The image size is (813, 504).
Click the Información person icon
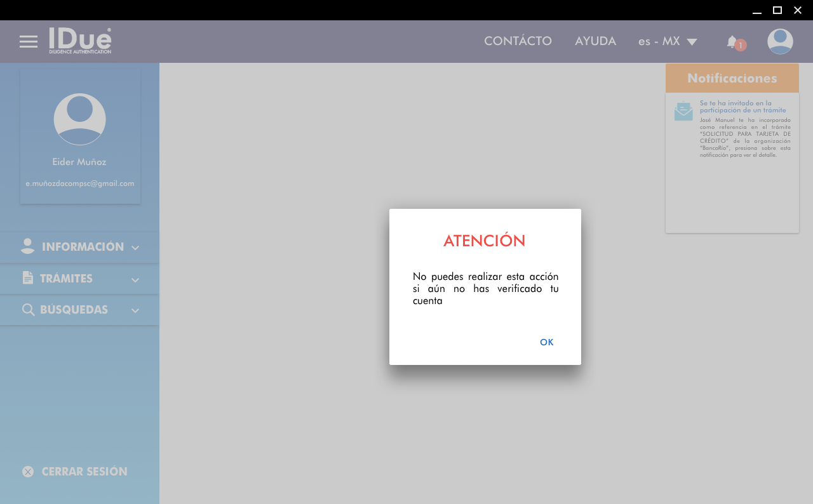(x=27, y=247)
